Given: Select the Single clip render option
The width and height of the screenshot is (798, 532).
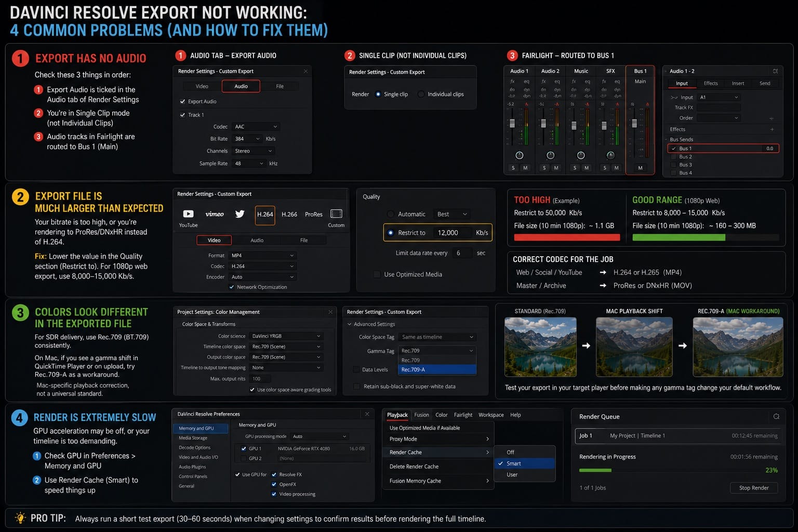Looking at the screenshot, I should pos(378,94).
